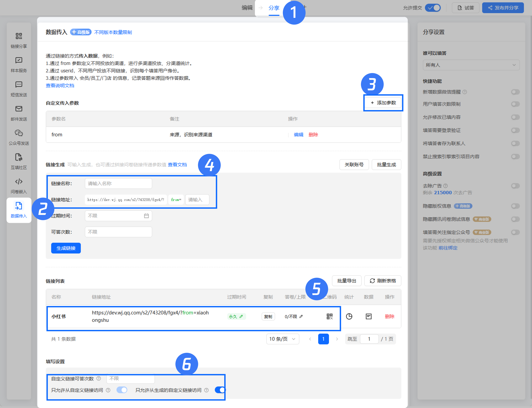Click help icon beside 只允许从生成的自定义链接访问
Viewport: 532px width, 408px height.
(x=206, y=390)
